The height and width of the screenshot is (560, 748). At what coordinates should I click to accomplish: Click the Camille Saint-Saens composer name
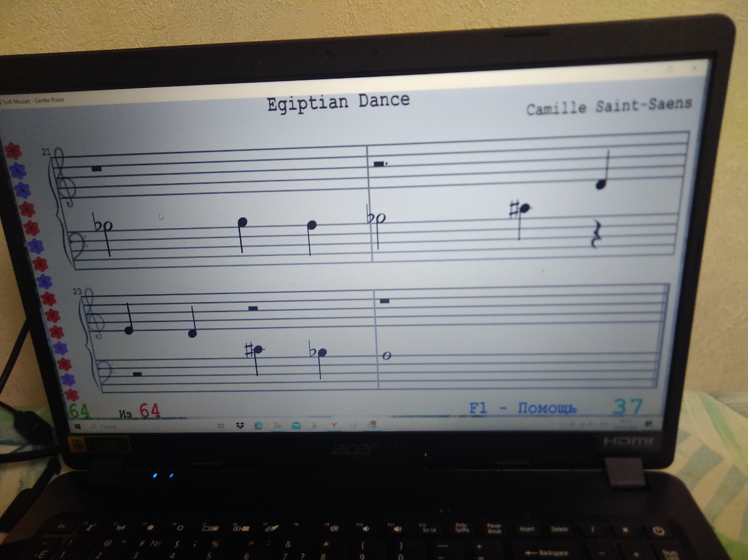pos(609,106)
